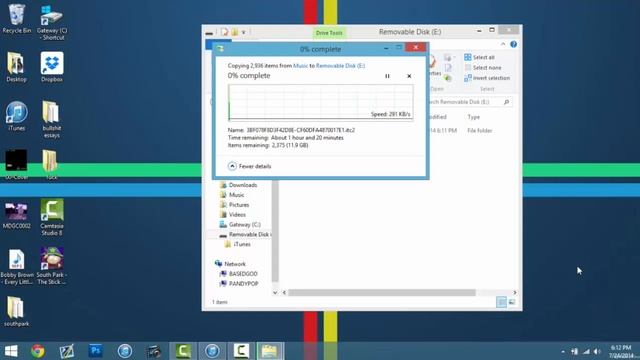
Task: Click the search magnifier icon
Action: pos(507,102)
